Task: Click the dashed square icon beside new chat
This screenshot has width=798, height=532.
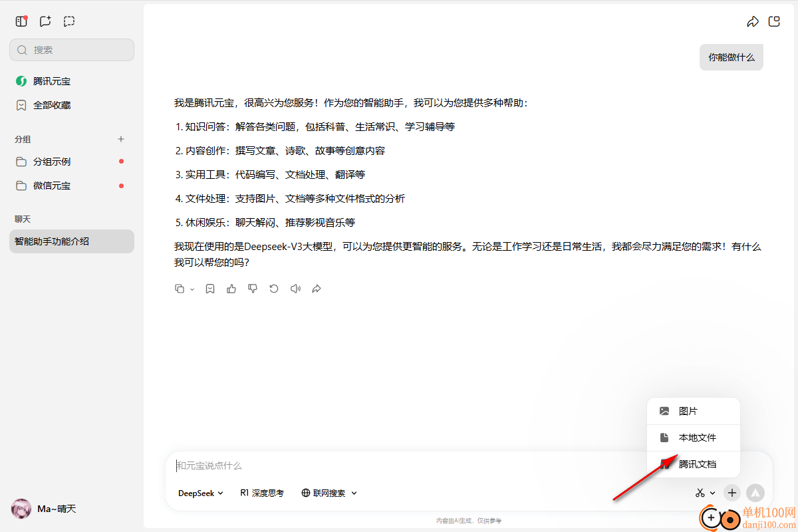Action: coord(69,21)
